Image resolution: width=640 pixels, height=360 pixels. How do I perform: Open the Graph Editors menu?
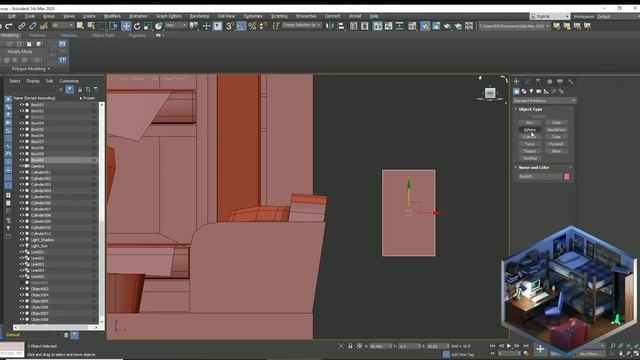coord(169,16)
